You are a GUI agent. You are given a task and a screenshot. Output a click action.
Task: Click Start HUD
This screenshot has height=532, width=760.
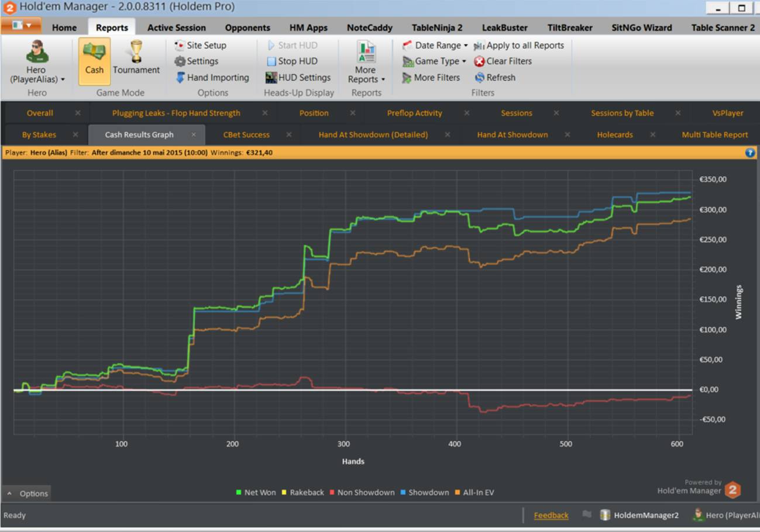pos(293,45)
